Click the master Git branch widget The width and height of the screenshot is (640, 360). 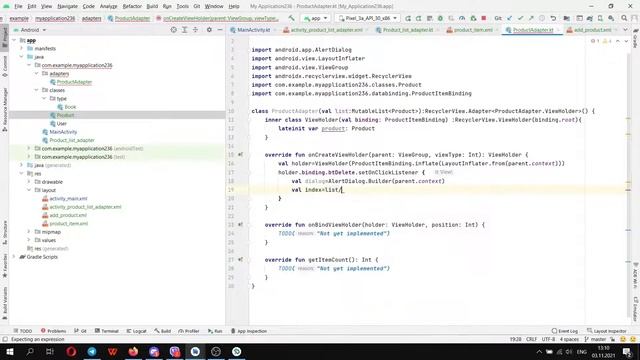(596, 339)
